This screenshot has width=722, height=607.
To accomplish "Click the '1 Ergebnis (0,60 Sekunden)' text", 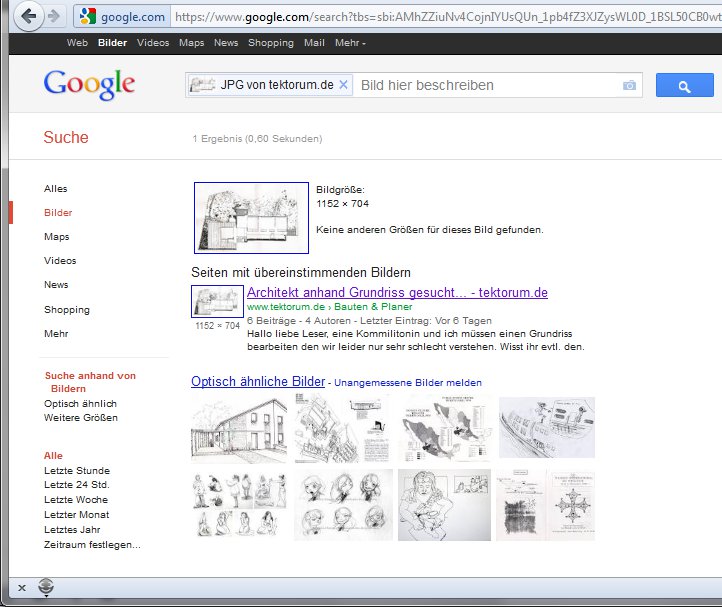I will pyautogui.click(x=257, y=139).
